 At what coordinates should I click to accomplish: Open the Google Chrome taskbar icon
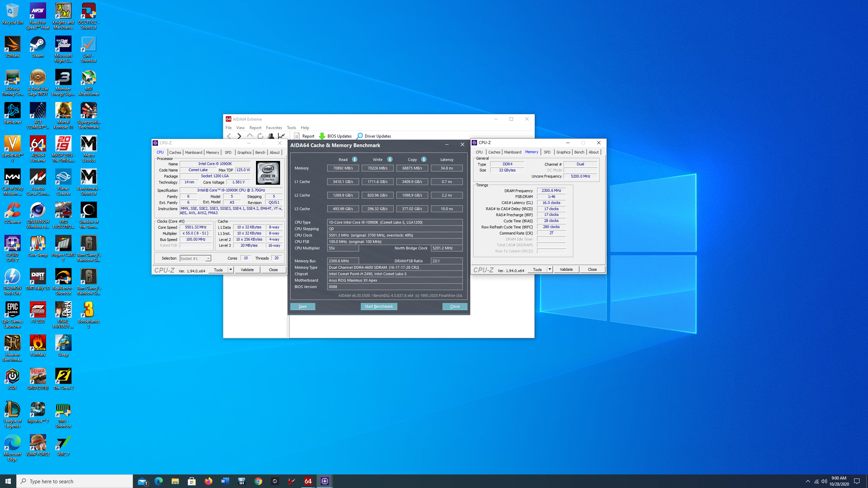(x=258, y=481)
